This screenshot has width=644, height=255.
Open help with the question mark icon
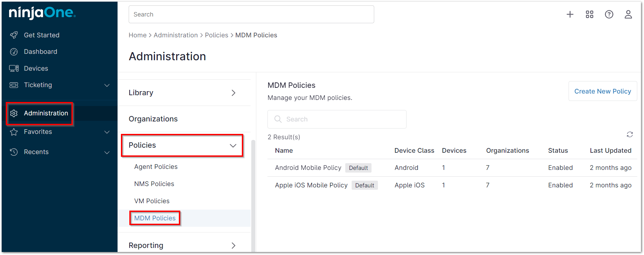tap(609, 14)
